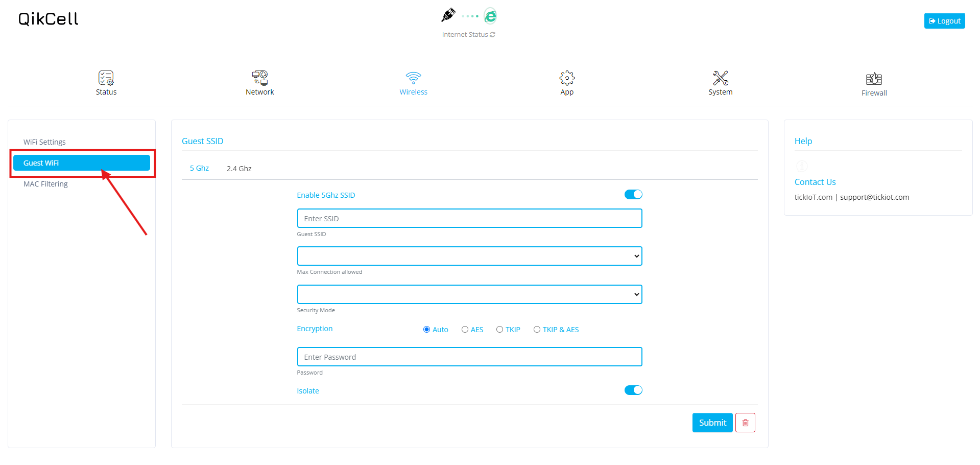
Task: Click the Guest SSID heading
Action: [x=203, y=141]
